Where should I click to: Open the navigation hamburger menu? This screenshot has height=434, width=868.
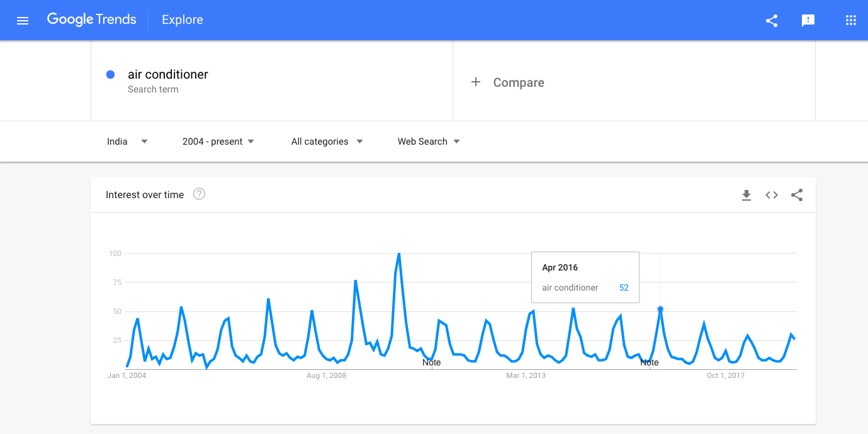point(23,19)
